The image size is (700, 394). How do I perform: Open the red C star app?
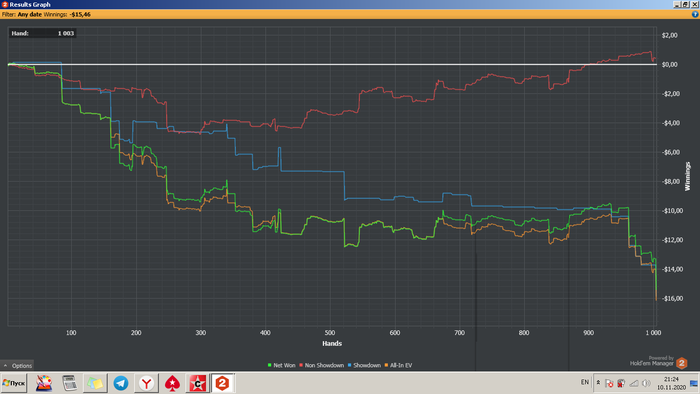(x=198, y=383)
